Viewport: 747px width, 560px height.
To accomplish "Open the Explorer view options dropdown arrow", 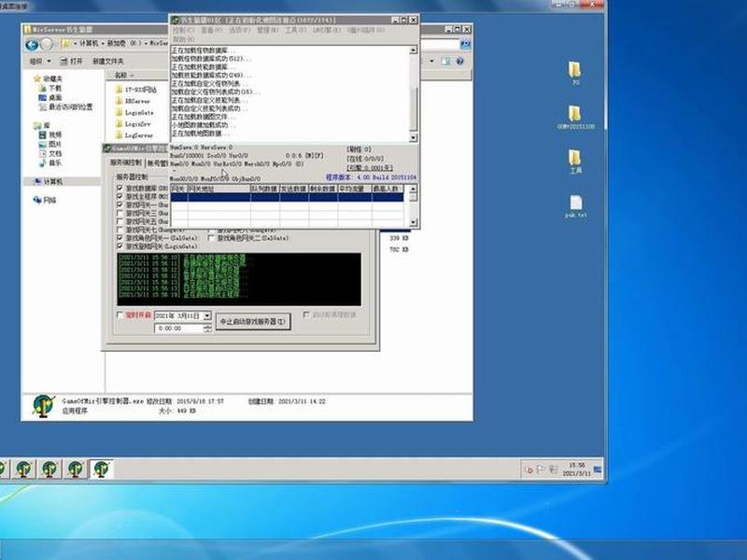I will pos(431,61).
